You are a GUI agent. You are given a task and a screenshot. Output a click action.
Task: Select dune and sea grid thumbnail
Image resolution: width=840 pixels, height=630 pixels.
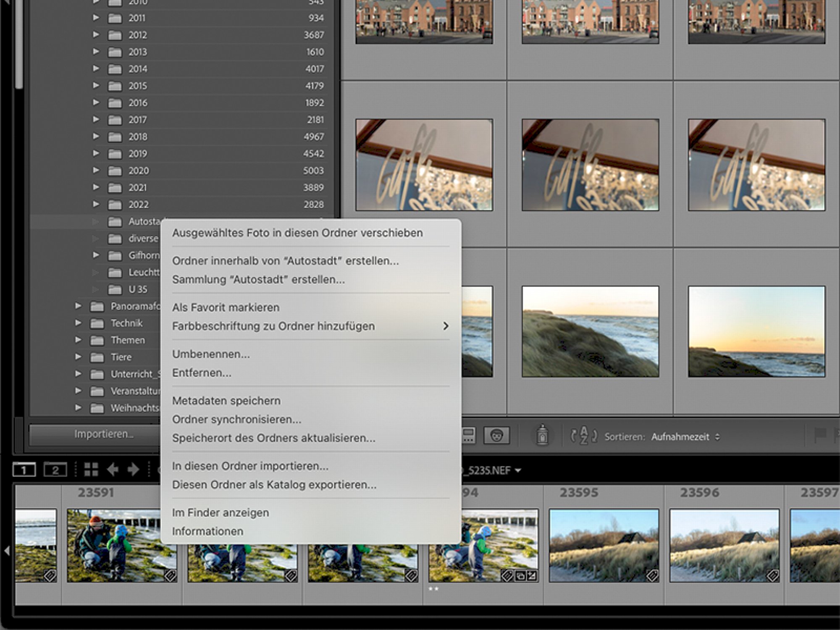[590, 332]
